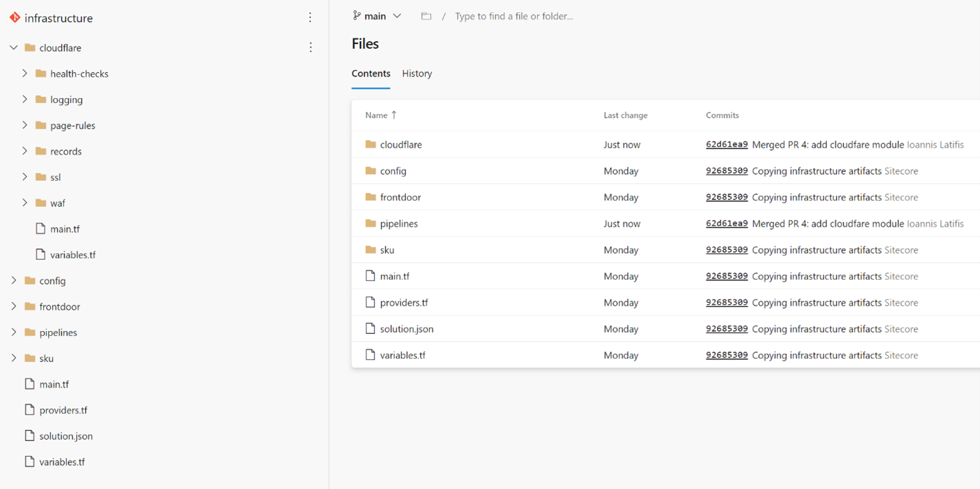Image resolution: width=980 pixels, height=489 pixels.
Task: Click the folder icon of frontdoor in the table
Action: [371, 197]
